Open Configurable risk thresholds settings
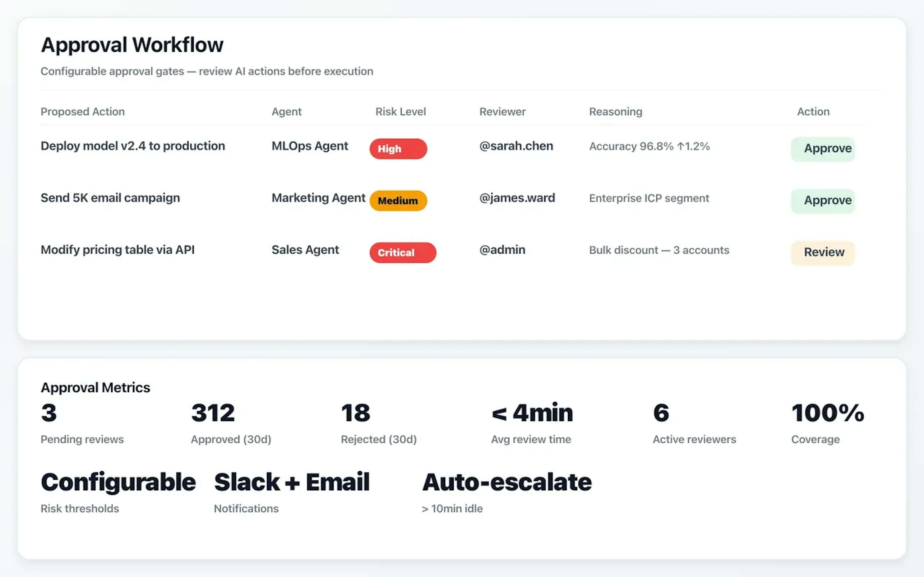This screenshot has width=924, height=577. (x=118, y=492)
